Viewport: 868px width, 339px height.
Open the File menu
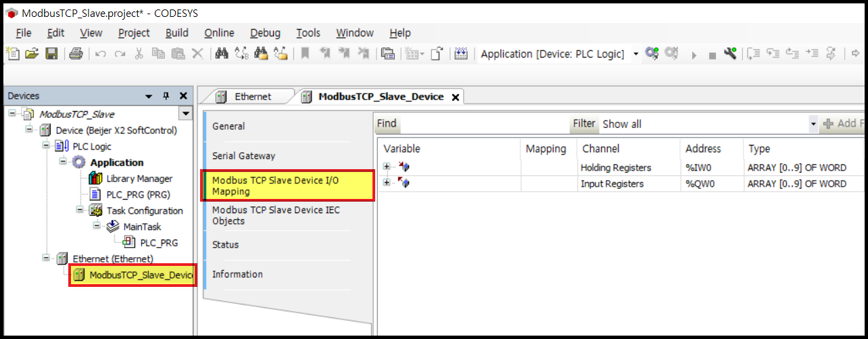(x=24, y=32)
